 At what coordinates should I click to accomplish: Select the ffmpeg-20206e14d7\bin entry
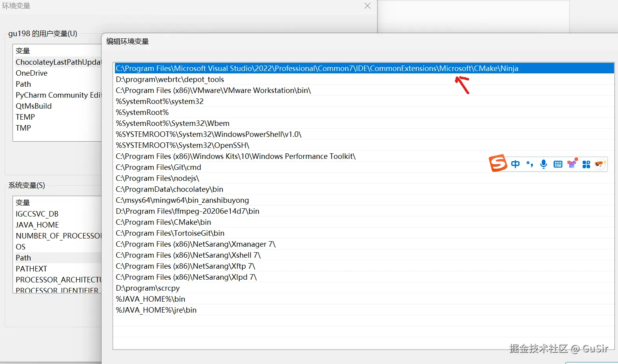tap(364, 211)
